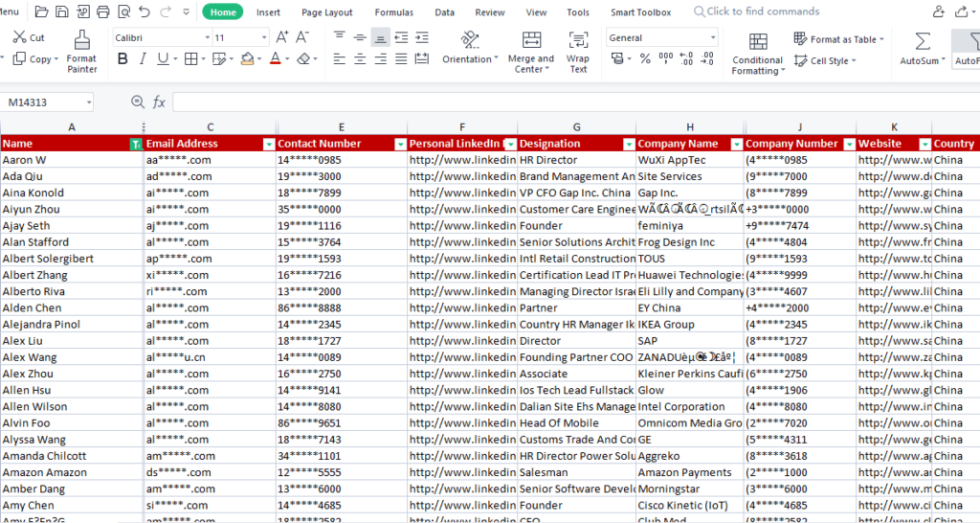The height and width of the screenshot is (523, 980).
Task: Open the Data tab
Action: [444, 11]
